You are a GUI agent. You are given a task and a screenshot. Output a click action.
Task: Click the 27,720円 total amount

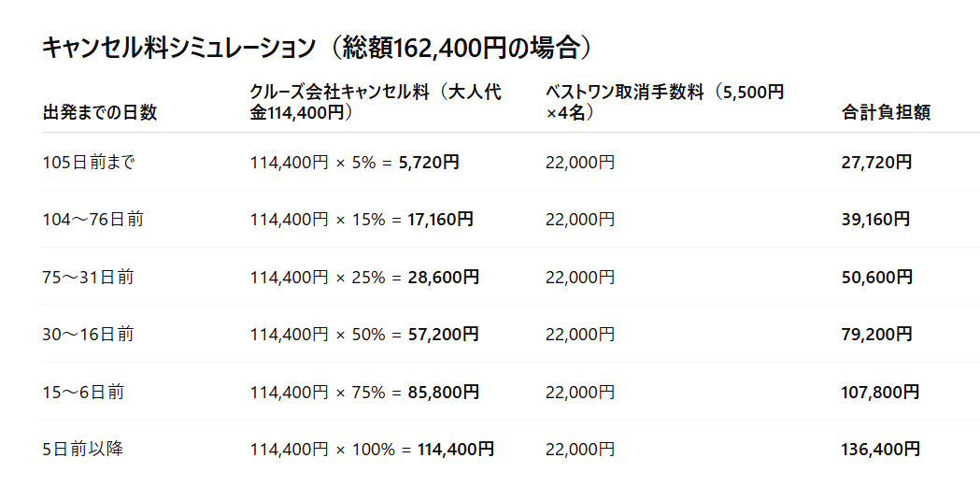[876, 162]
